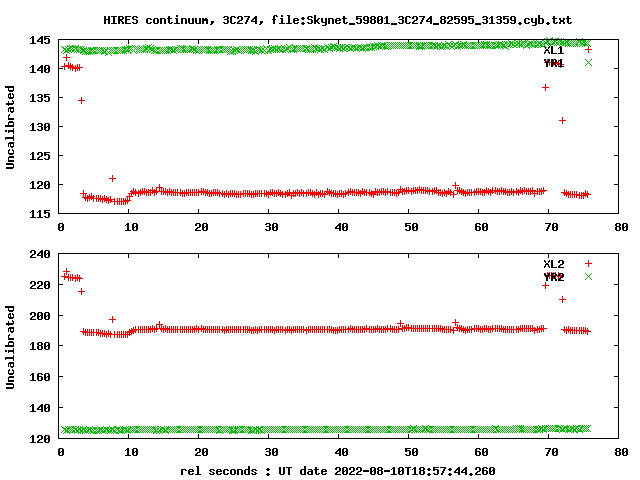This screenshot has height=480, width=640.
Task: Click the 120 y-axis label in the XL1 plot
Action: (x=40, y=185)
